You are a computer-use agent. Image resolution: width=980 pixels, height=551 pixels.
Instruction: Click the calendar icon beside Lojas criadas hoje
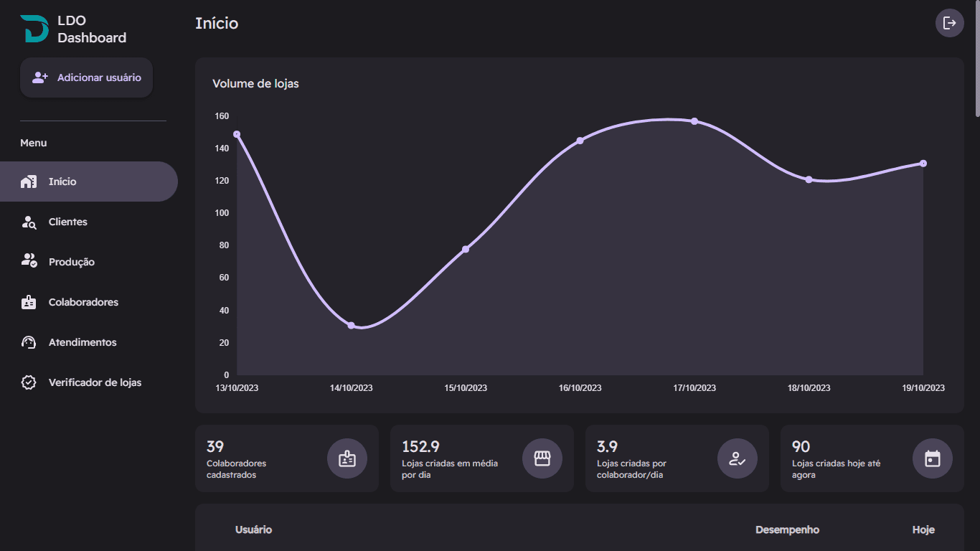coord(933,458)
